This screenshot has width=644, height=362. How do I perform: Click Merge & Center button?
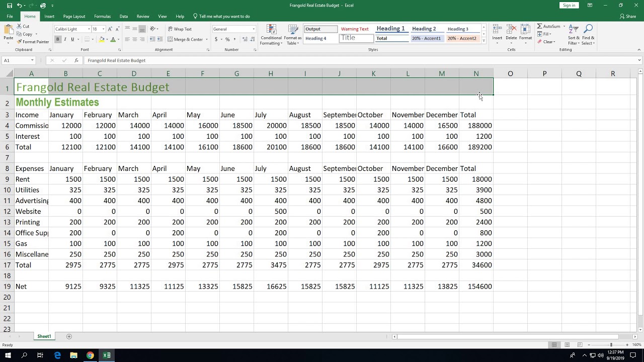[x=185, y=39]
